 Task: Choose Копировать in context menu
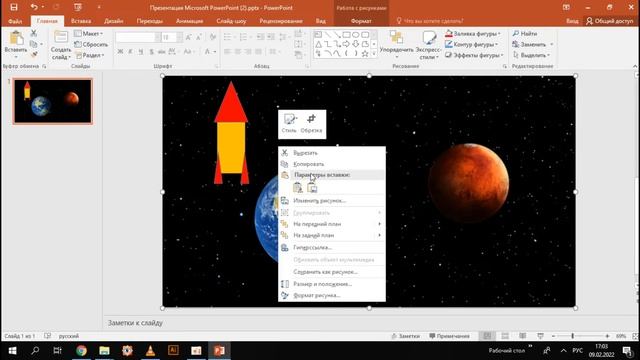[x=332, y=164]
